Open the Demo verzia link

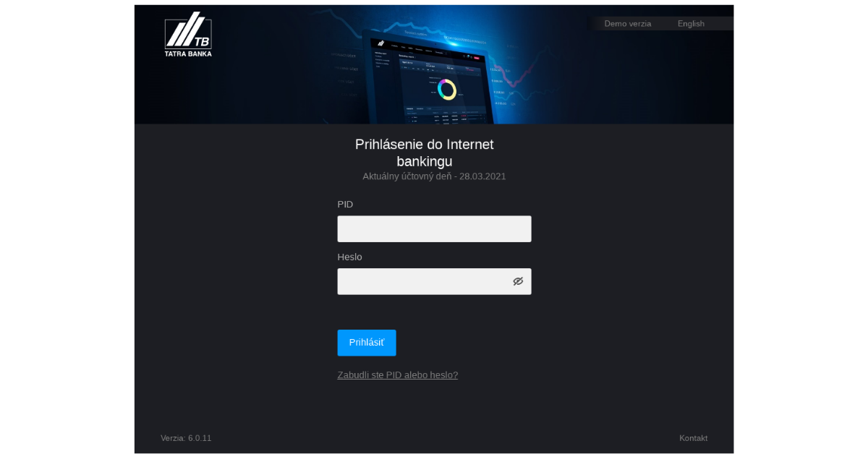(x=628, y=24)
